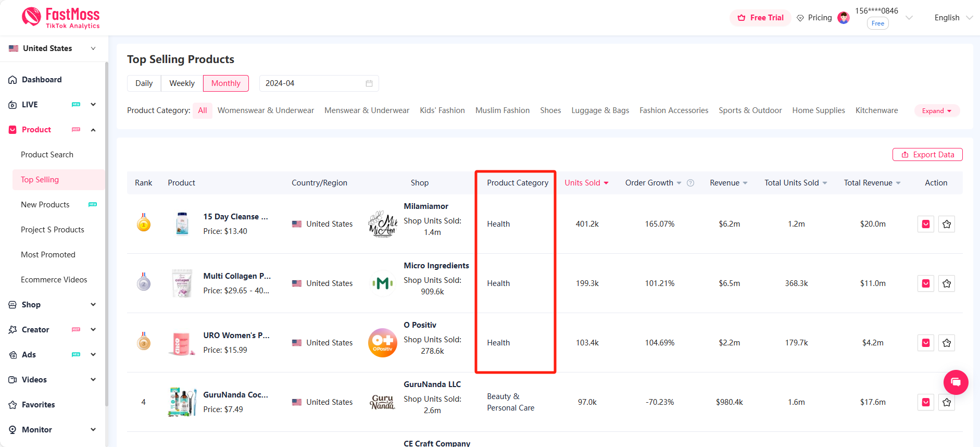Open the United States country dropdown
The image size is (980, 447).
click(52, 48)
